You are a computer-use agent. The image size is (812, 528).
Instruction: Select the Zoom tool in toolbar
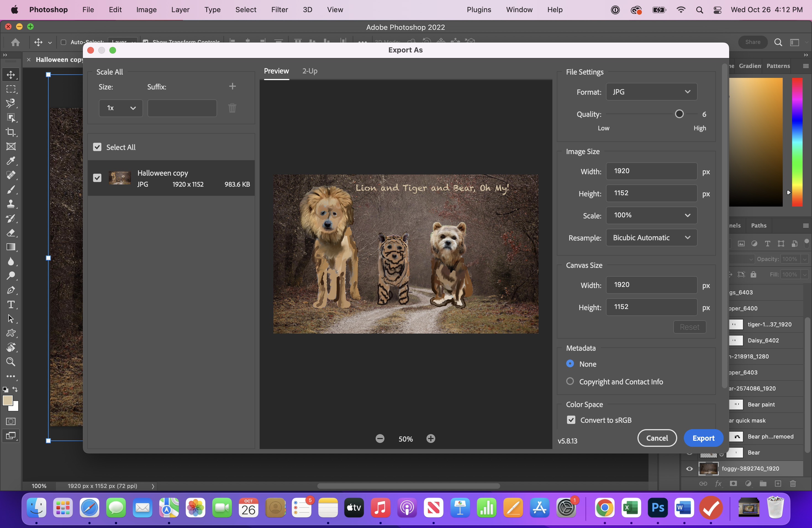pos(11,362)
